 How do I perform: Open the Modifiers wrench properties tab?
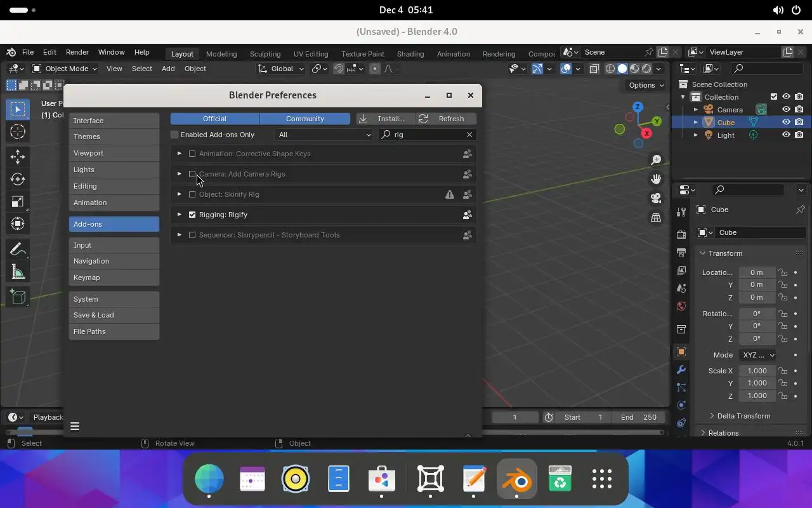[681, 370]
